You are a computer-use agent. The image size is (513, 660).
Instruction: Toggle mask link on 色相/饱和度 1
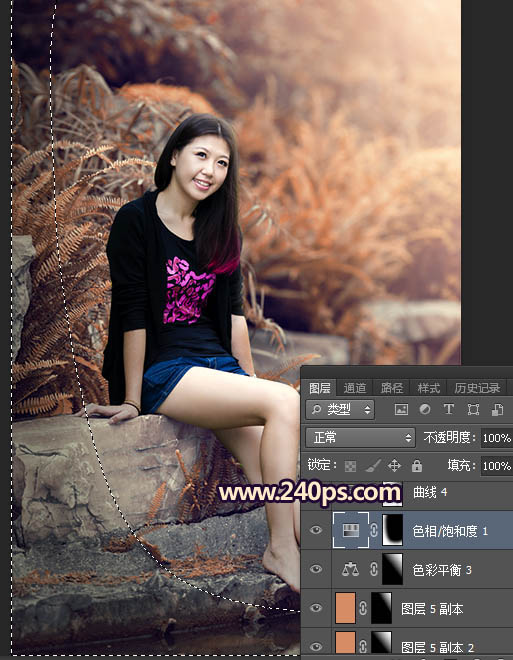click(x=374, y=530)
